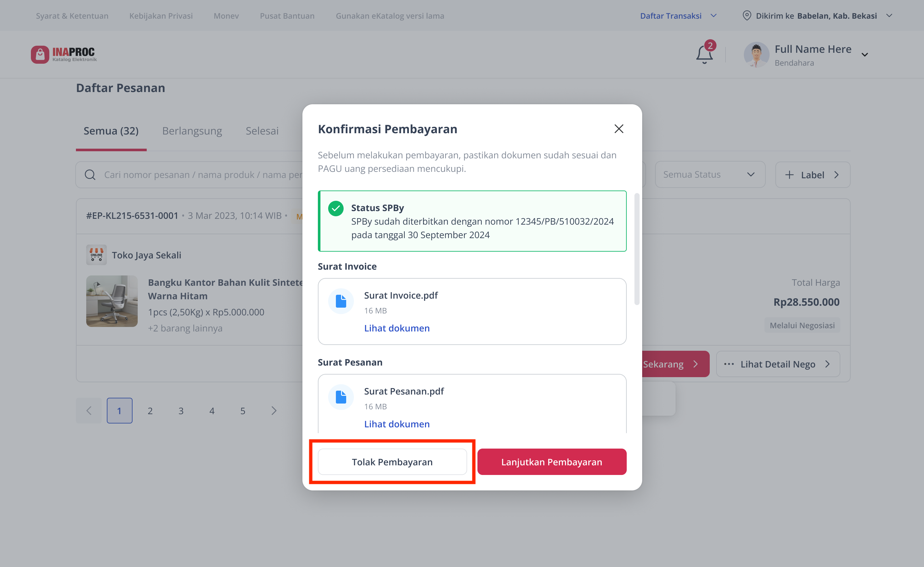Viewport: 924px width, 567px height.
Task: Open the Dikirim ke location chevron
Action: click(x=889, y=16)
